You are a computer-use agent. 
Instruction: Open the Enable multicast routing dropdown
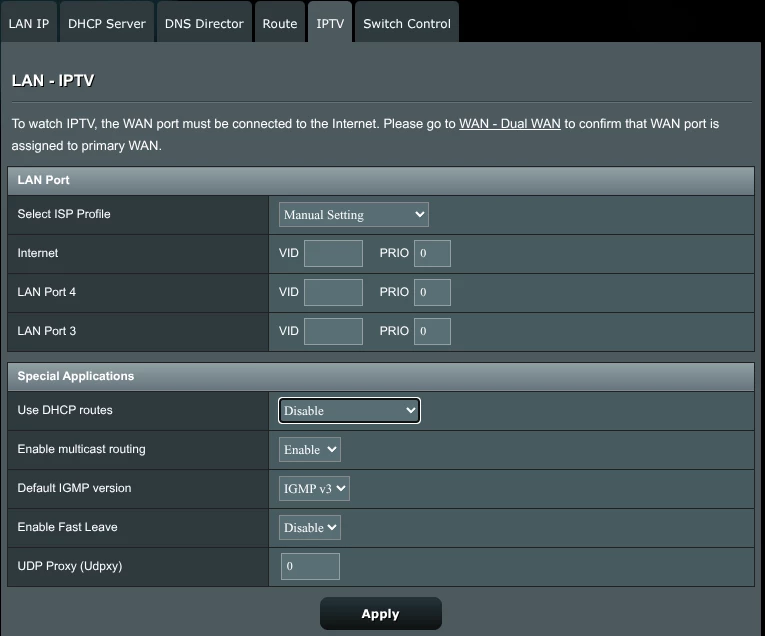[x=310, y=449]
